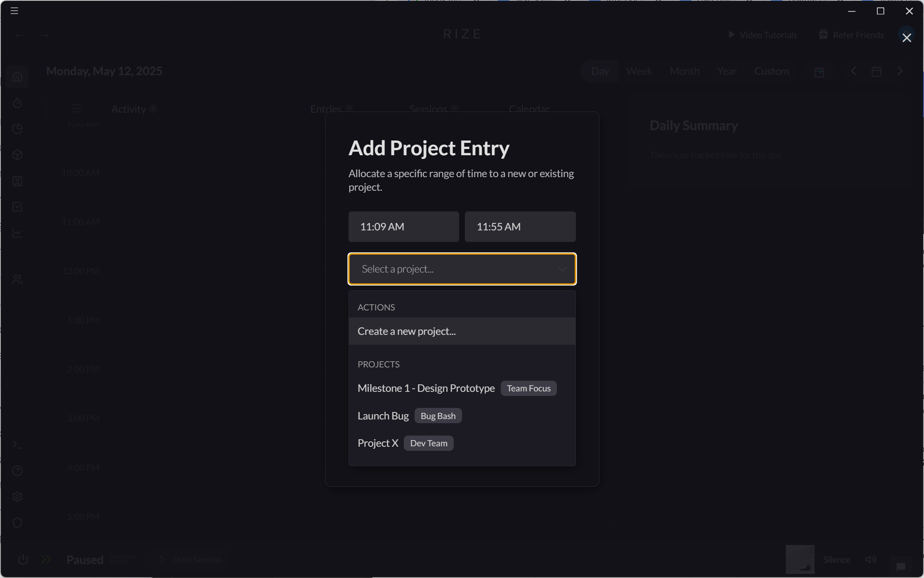Open the Select a project dropdown
The image size is (924, 578).
[462, 269]
